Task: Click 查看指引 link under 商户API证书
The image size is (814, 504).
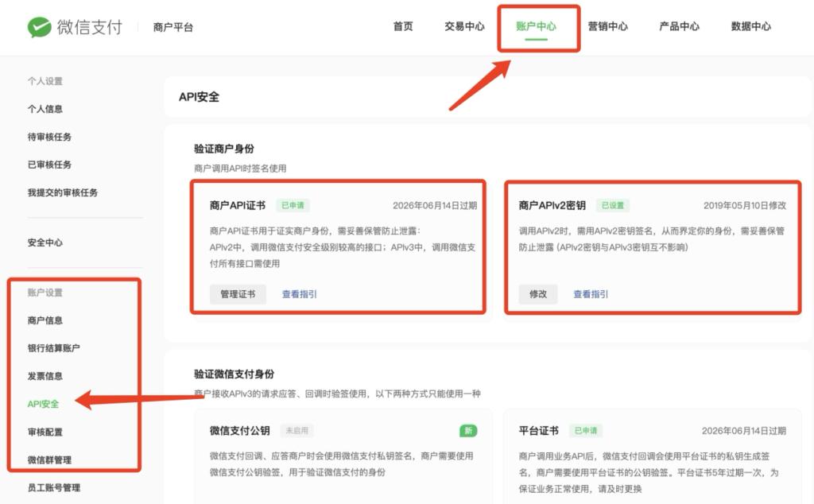Action: click(299, 294)
